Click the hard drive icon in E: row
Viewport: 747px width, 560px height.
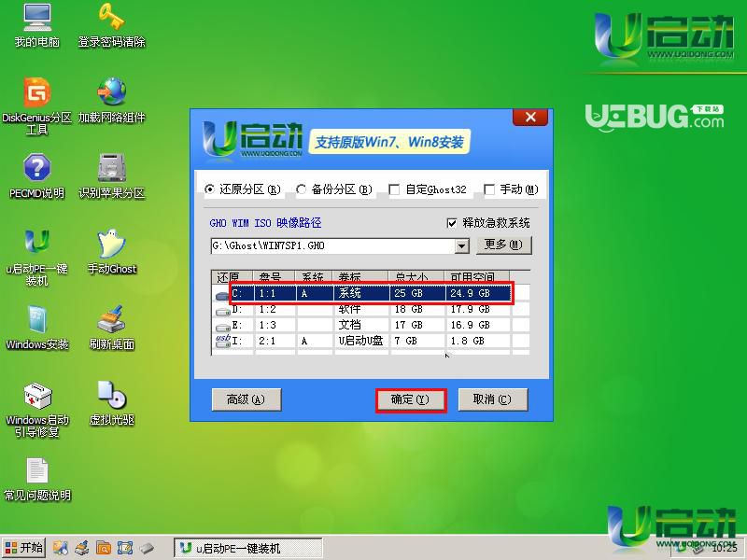pos(223,328)
